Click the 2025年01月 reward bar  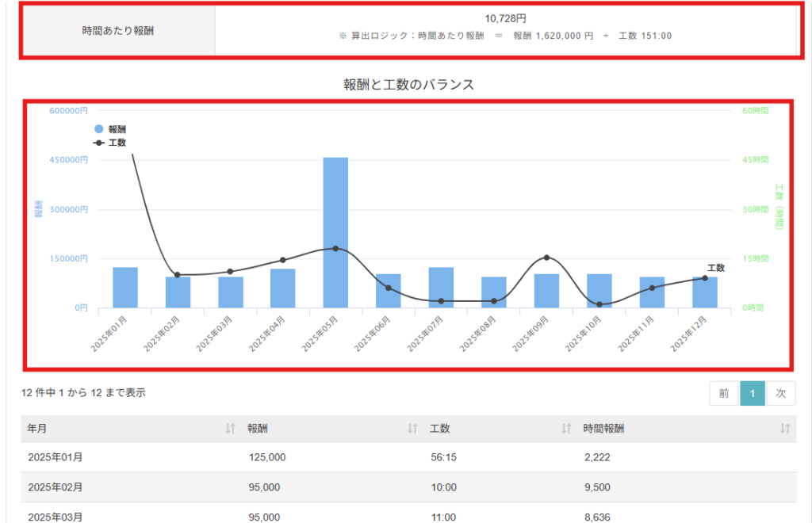(x=125, y=288)
